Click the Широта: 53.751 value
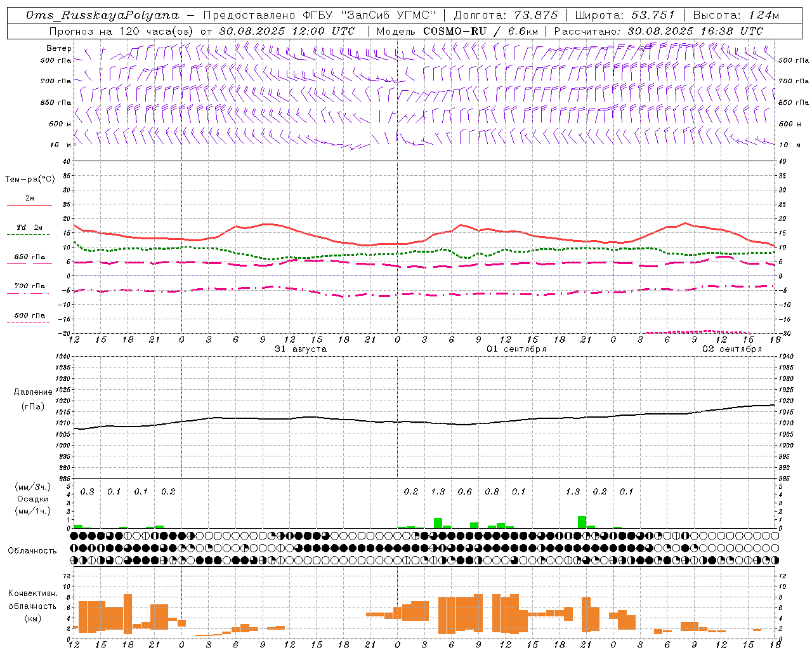Image resolution: width=812 pixels, height=650 pixels. [625, 15]
